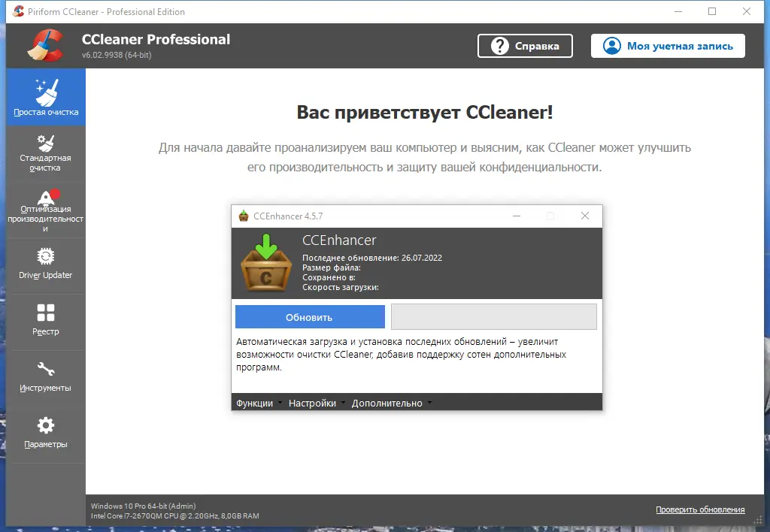Open Параметры via the gear icon
The width and height of the screenshot is (770, 532).
point(46,425)
